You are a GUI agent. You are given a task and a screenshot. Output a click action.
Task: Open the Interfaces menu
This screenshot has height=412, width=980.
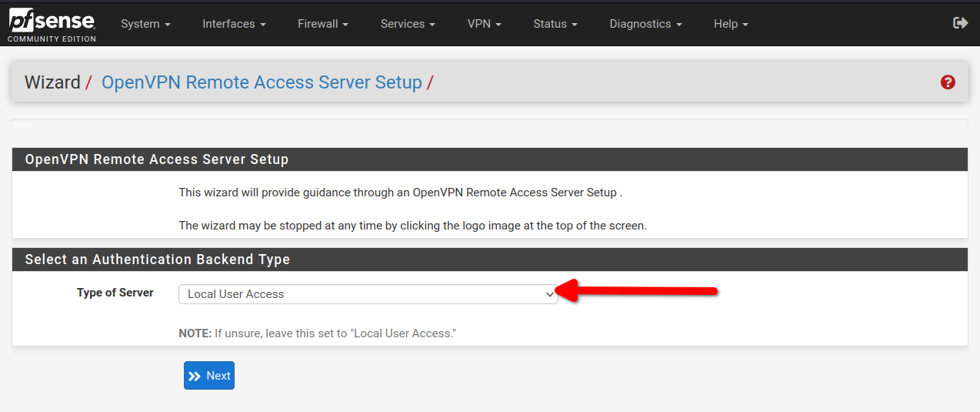coord(234,24)
